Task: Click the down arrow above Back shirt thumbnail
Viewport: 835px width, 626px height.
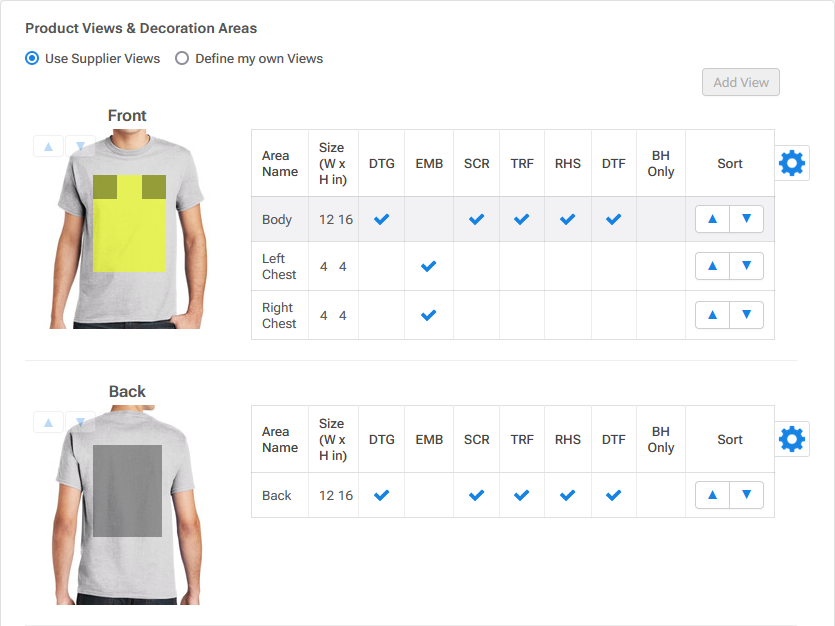Action: 80,422
